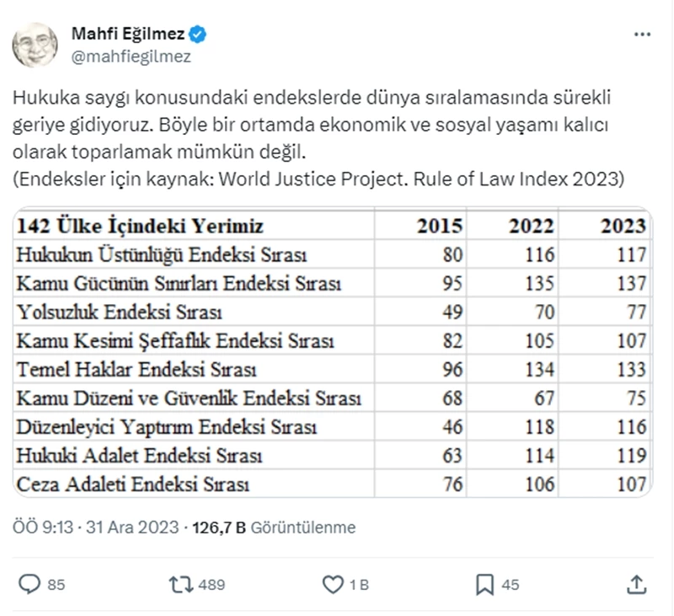Open the rule of law table image
The width and height of the screenshot is (674, 616).
pyautogui.click(x=333, y=352)
